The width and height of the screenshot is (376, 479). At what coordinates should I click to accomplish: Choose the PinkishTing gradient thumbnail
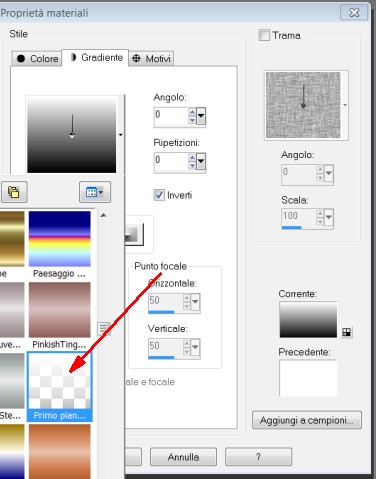pos(60,310)
